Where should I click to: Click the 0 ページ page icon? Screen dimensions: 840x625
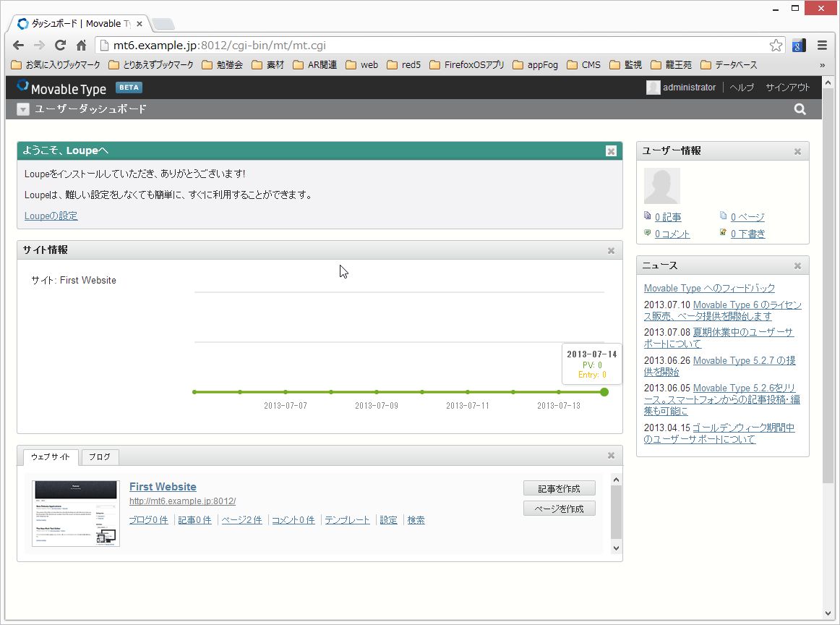[x=723, y=216]
